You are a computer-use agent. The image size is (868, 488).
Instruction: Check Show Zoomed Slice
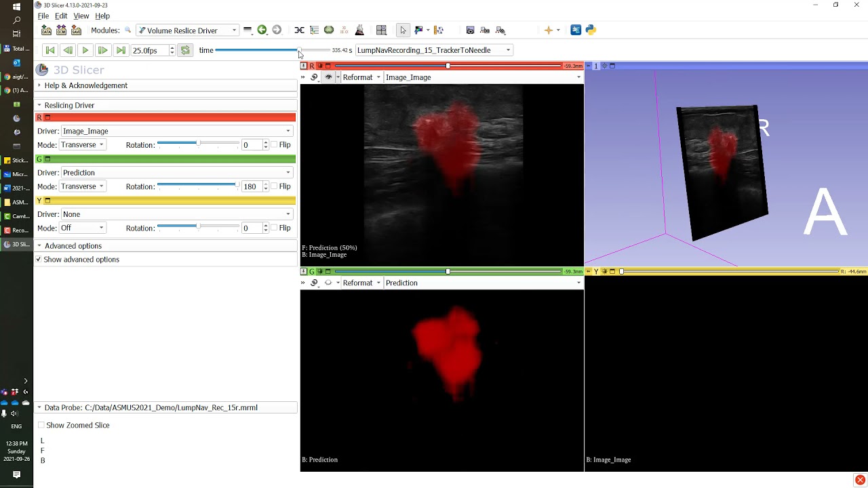coord(41,425)
